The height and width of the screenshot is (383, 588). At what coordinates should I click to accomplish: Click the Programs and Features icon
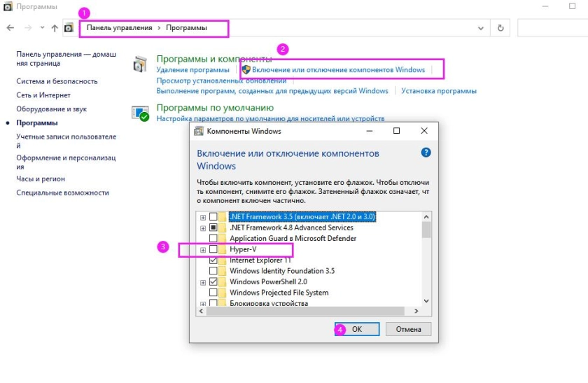[x=141, y=64]
